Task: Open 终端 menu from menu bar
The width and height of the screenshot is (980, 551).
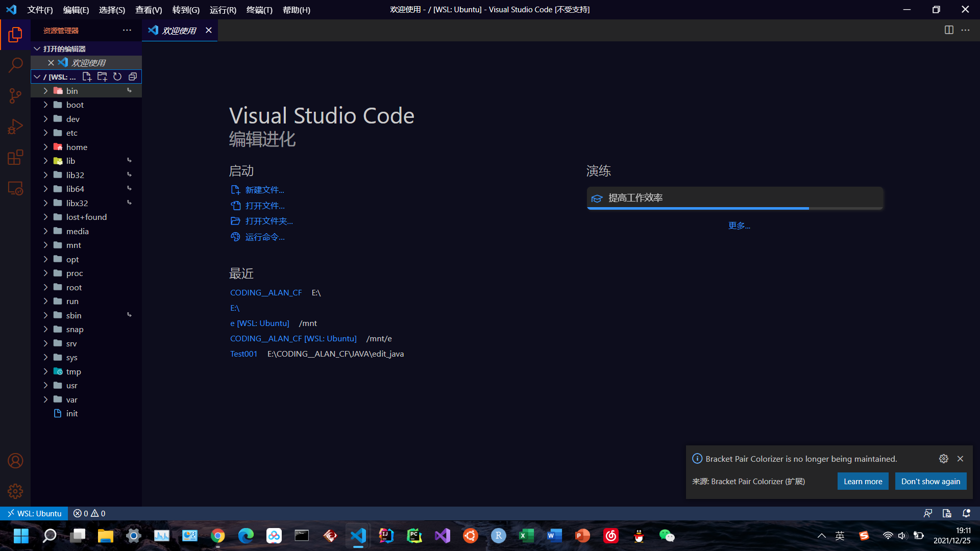Action: pos(259,9)
